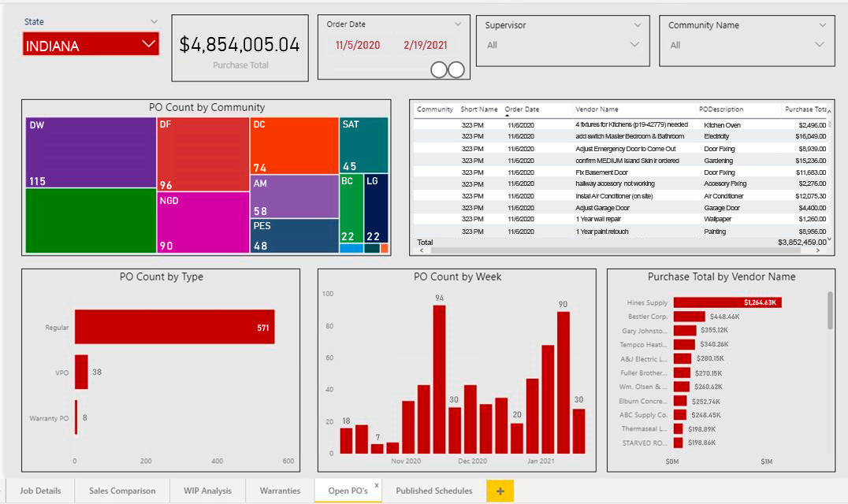This screenshot has height=504, width=848.
Task: Click the Hines Supply vendor bar
Action: (x=727, y=302)
